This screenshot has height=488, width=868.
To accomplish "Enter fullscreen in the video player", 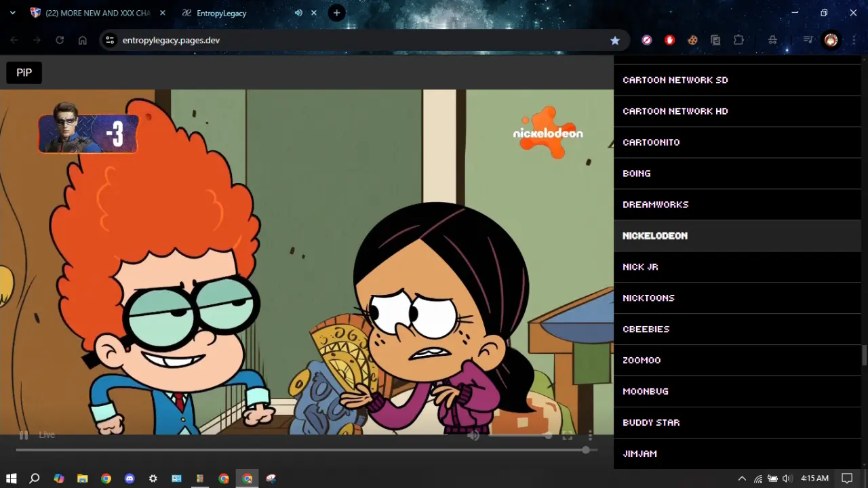I will tap(568, 435).
